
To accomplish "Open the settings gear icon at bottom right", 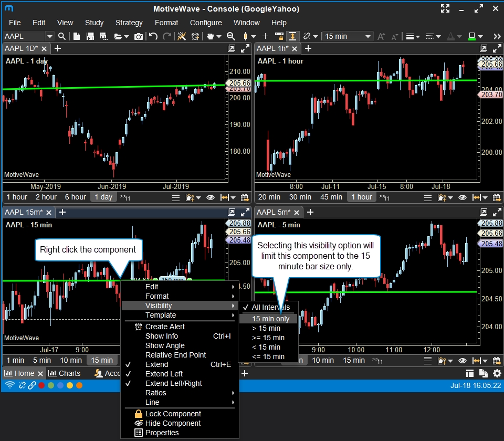I will coord(497,373).
